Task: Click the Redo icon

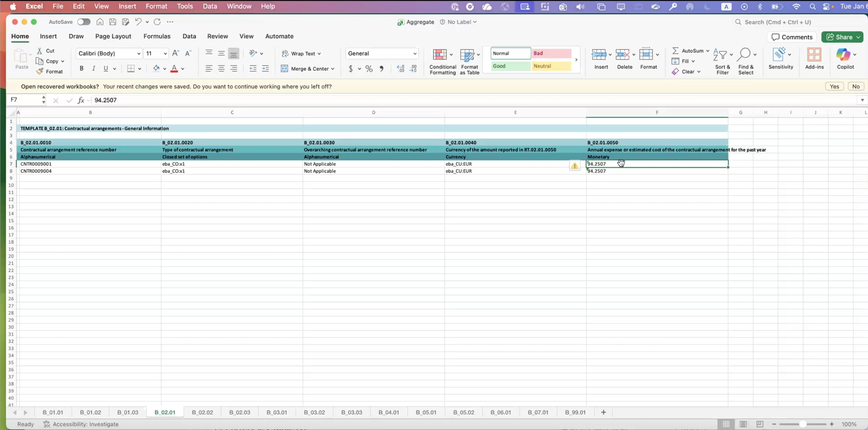Action: 157,22
